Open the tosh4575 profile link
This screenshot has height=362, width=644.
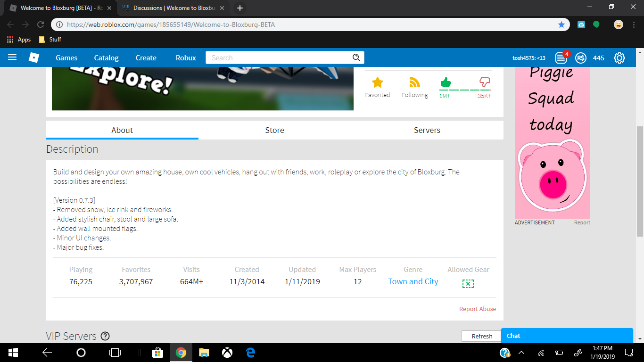pos(529,58)
